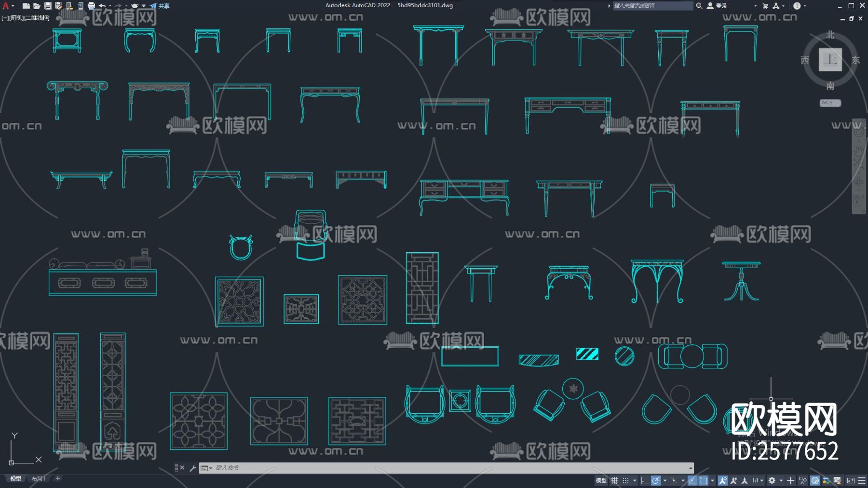Image resolution: width=868 pixels, height=488 pixels.
Task: Rotate view to 东 on ViewCube
Action: pyautogui.click(x=855, y=60)
